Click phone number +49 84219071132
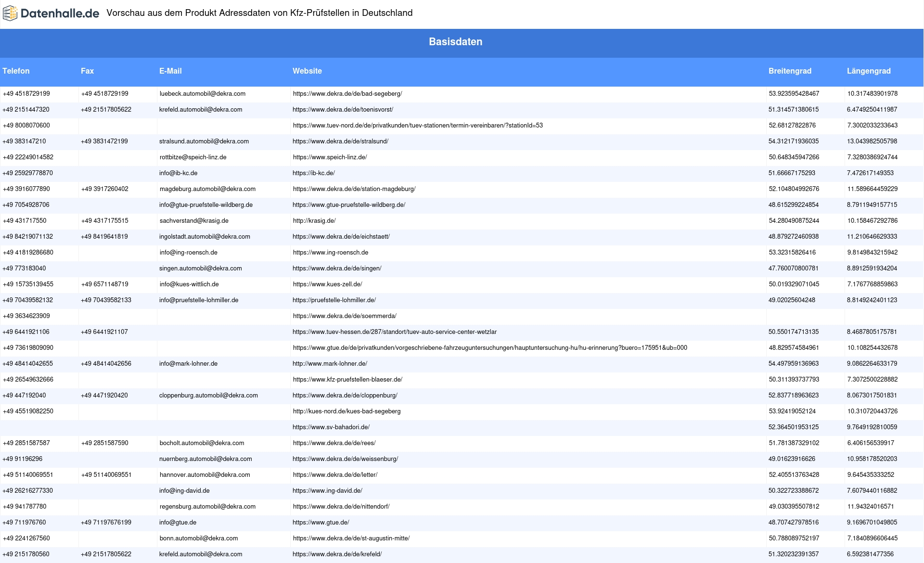924x563 pixels. (28, 237)
